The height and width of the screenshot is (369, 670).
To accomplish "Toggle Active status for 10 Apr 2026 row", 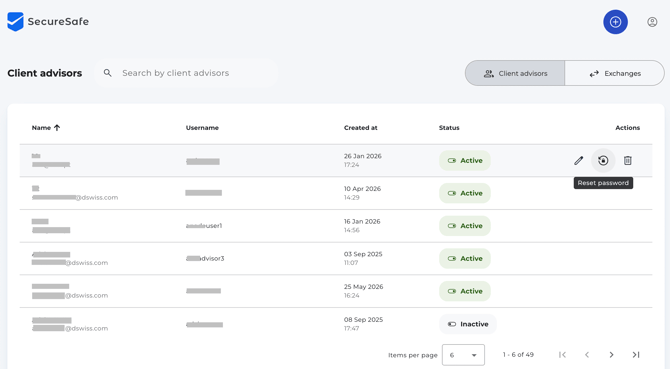I will (465, 193).
